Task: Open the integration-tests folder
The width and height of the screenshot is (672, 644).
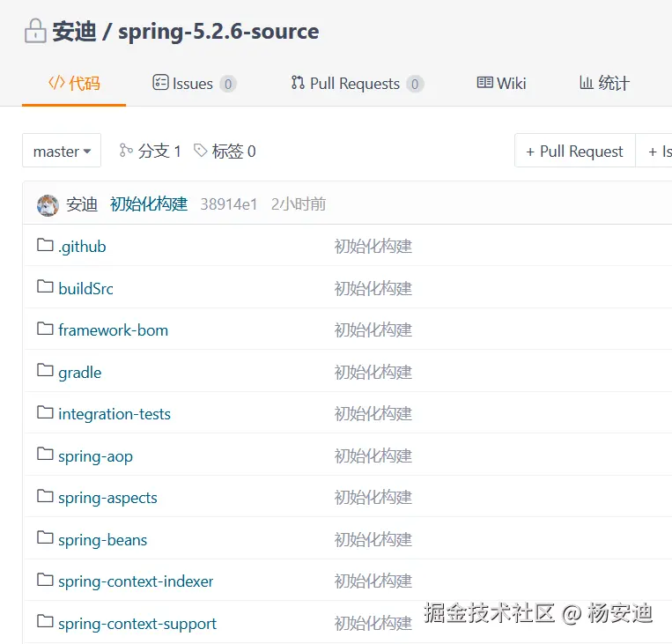Action: click(114, 414)
